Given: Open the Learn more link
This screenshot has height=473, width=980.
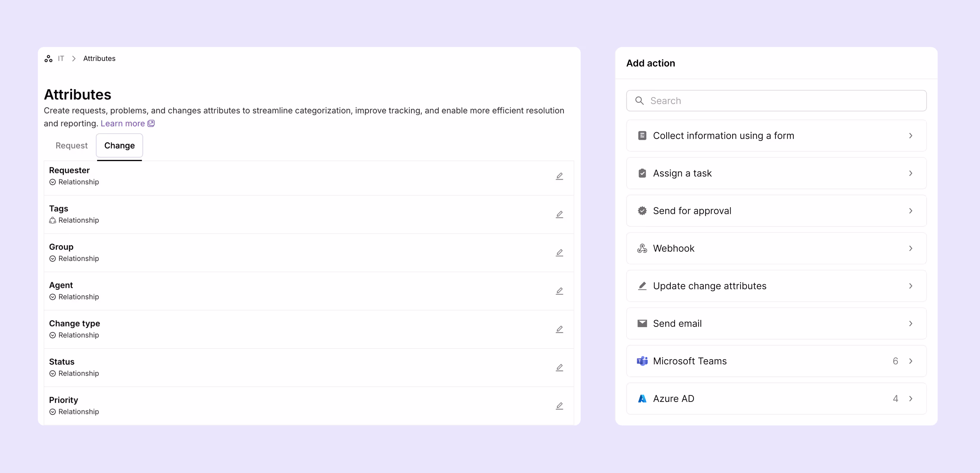Looking at the screenshot, I should tap(123, 123).
